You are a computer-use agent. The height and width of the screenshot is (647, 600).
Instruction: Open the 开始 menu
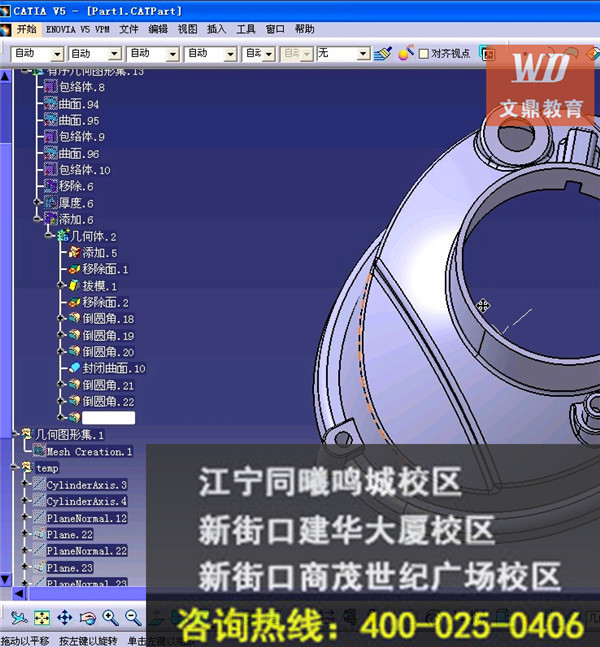click(27, 29)
